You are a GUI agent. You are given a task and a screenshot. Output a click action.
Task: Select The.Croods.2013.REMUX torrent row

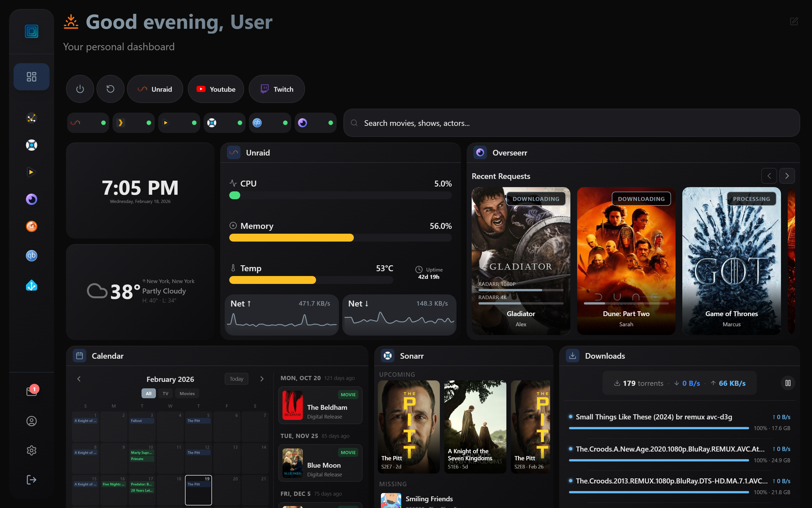point(679,486)
